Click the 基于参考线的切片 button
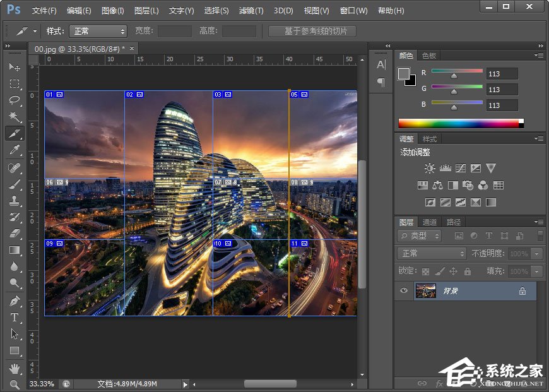This screenshot has height=392, width=549. coord(311,31)
